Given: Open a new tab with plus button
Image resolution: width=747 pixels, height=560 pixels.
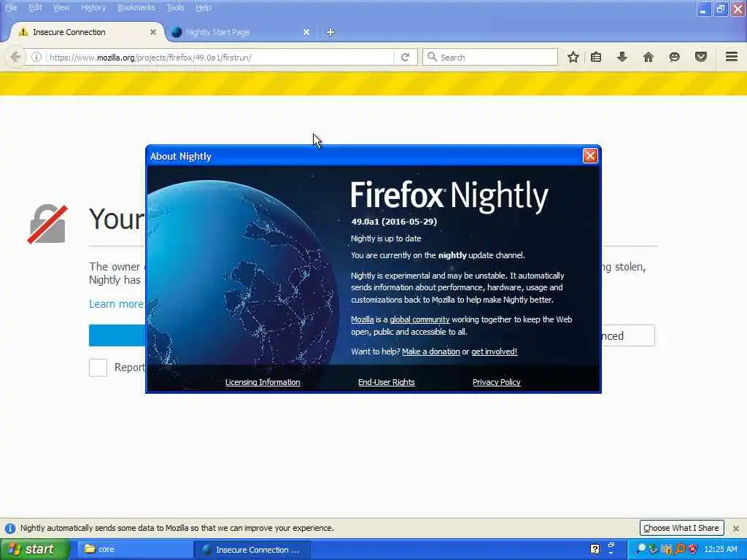Looking at the screenshot, I should click(x=330, y=32).
